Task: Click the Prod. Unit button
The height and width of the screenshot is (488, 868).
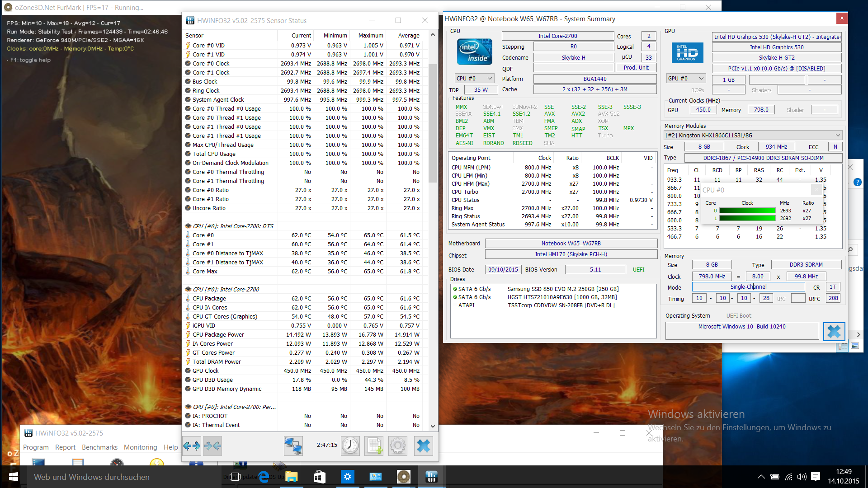Action: click(x=636, y=68)
